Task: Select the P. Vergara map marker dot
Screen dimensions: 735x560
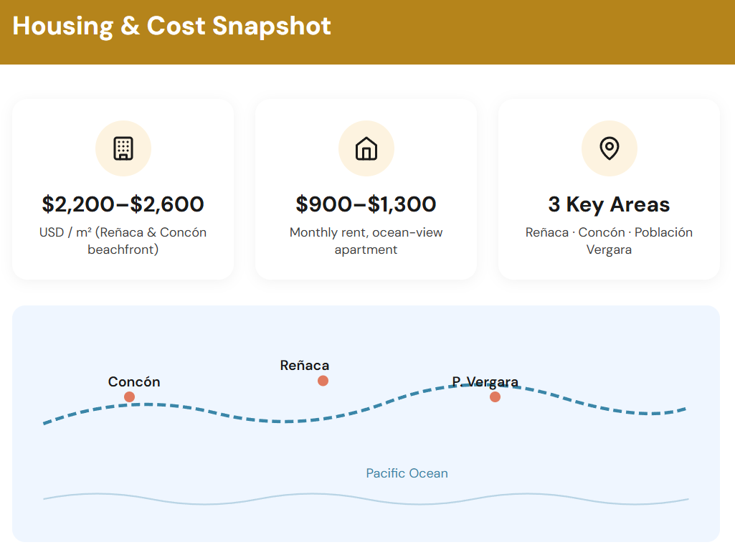Action: pos(495,397)
